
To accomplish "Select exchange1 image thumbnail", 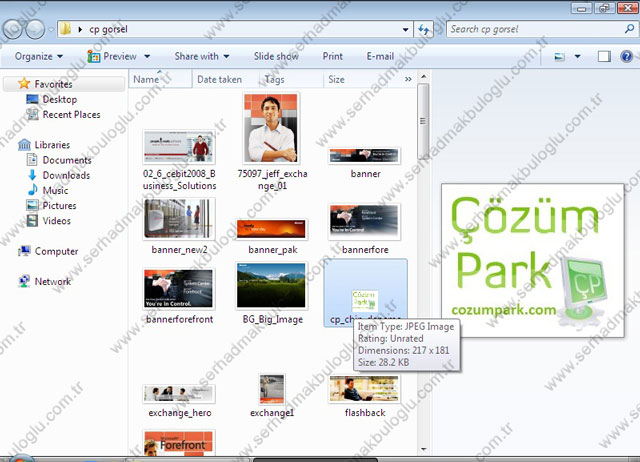I will (272, 389).
